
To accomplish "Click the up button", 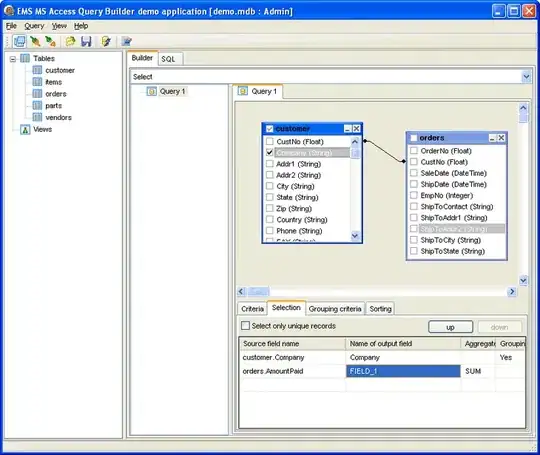I will (450, 327).
